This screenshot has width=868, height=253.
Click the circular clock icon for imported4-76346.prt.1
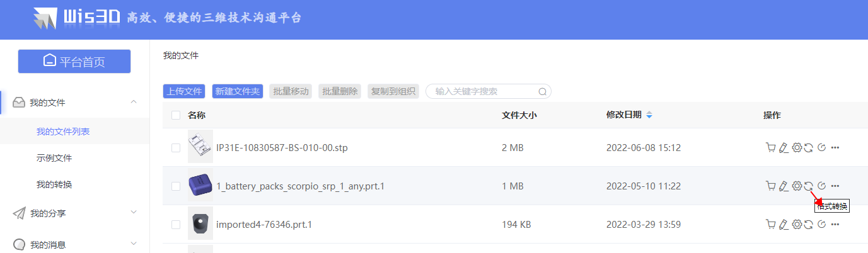[821, 224]
